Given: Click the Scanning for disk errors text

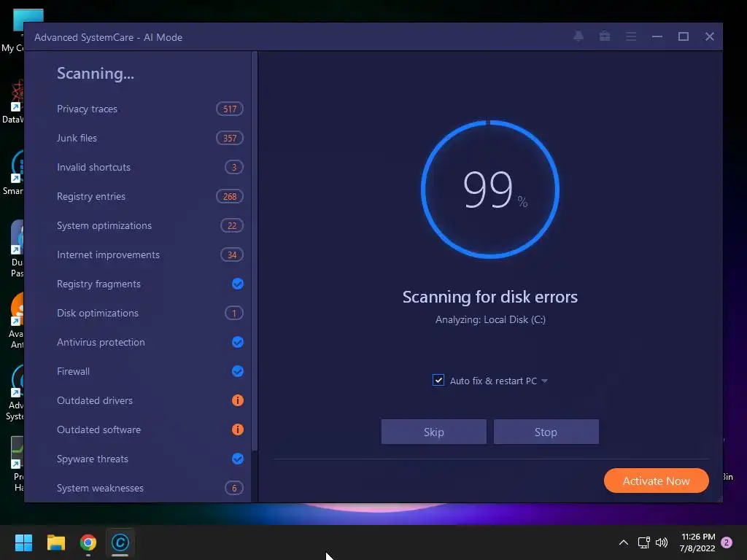Looking at the screenshot, I should point(489,297).
